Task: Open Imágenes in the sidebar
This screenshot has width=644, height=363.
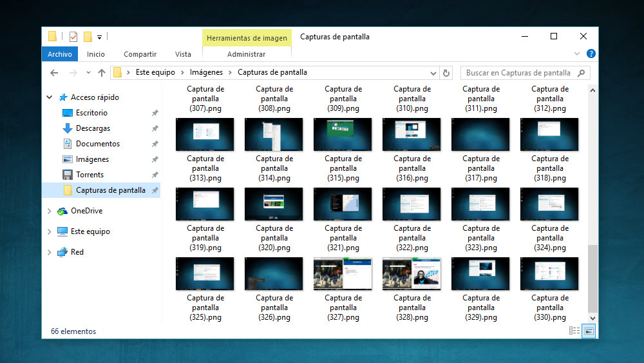Action: [92, 159]
